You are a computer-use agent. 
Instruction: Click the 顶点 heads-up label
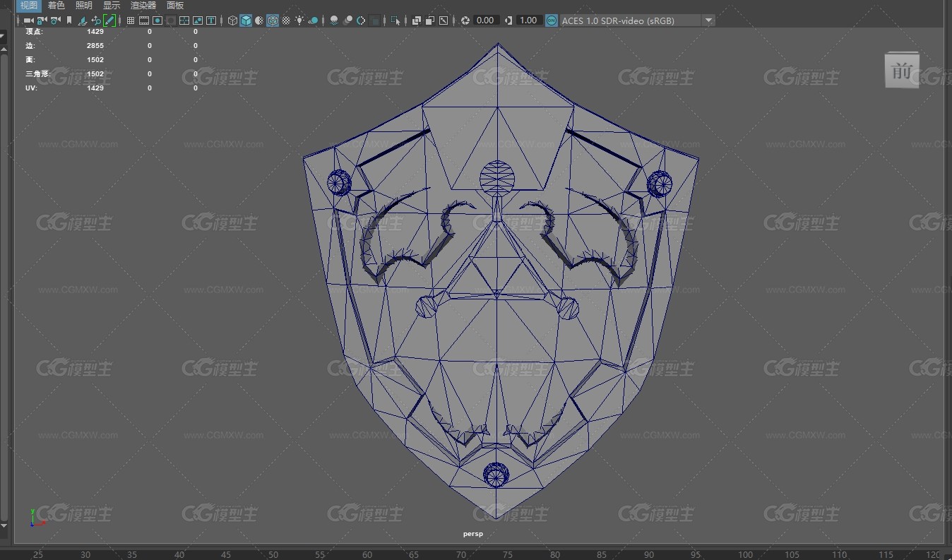pyautogui.click(x=32, y=32)
